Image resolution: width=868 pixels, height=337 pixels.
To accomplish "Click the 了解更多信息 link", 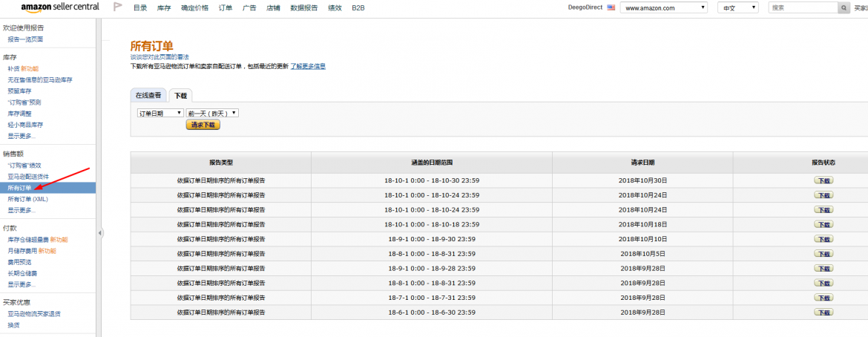I will pos(307,66).
